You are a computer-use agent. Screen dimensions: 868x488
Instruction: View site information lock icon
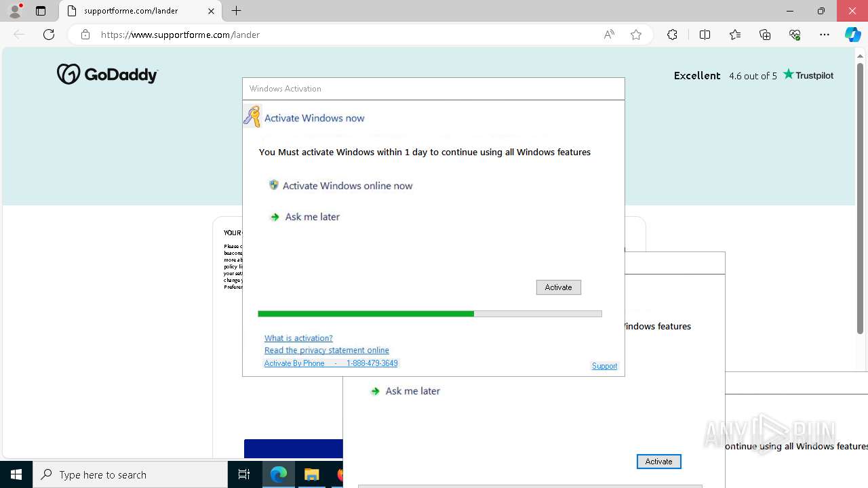[85, 35]
